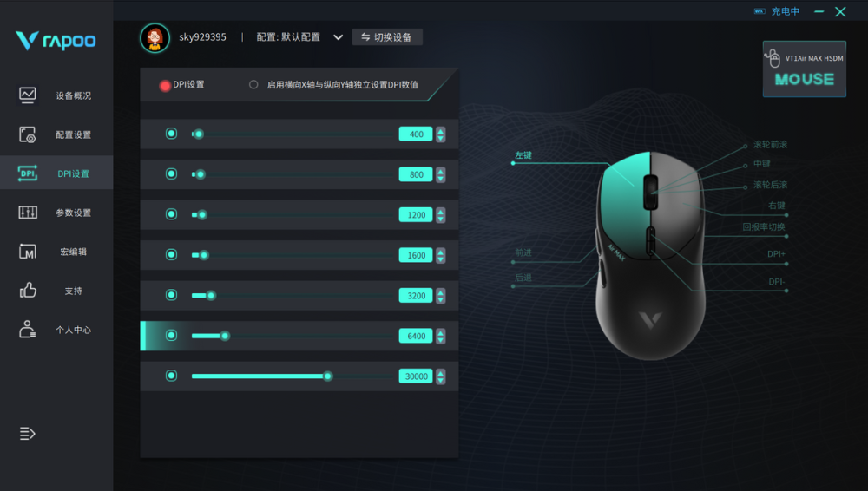
Task: Toggle the 400 DPI level radio button
Action: coord(171,134)
